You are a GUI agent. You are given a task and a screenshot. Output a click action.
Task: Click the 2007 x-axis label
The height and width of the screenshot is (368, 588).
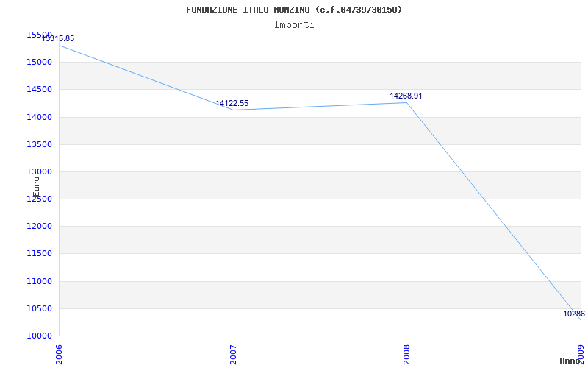coord(233,355)
